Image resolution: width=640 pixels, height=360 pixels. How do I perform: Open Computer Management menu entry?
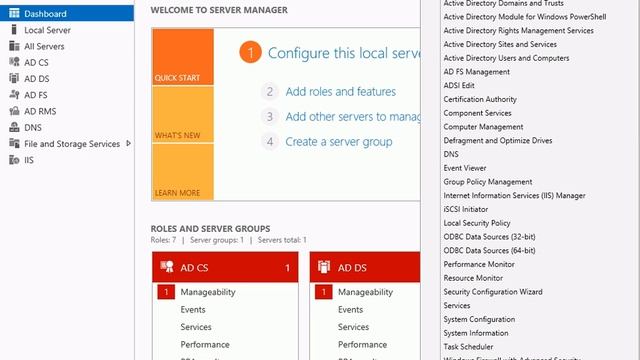click(483, 127)
